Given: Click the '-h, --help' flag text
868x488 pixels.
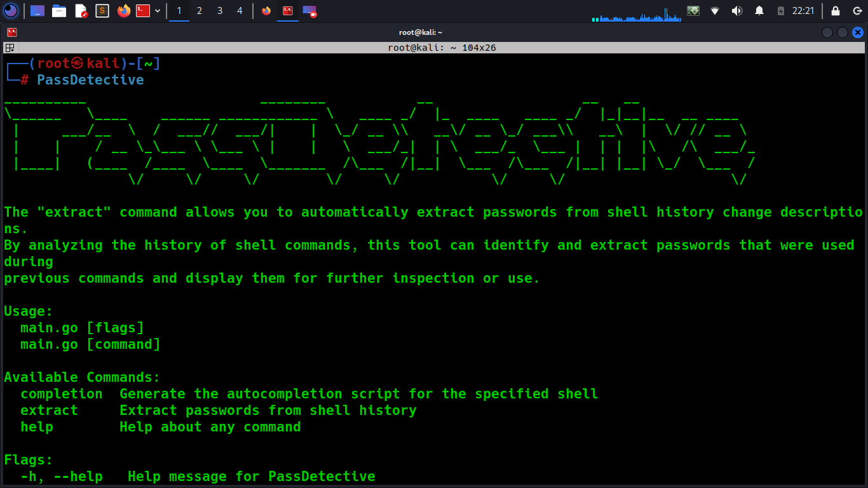Looking at the screenshot, I should (x=62, y=477).
